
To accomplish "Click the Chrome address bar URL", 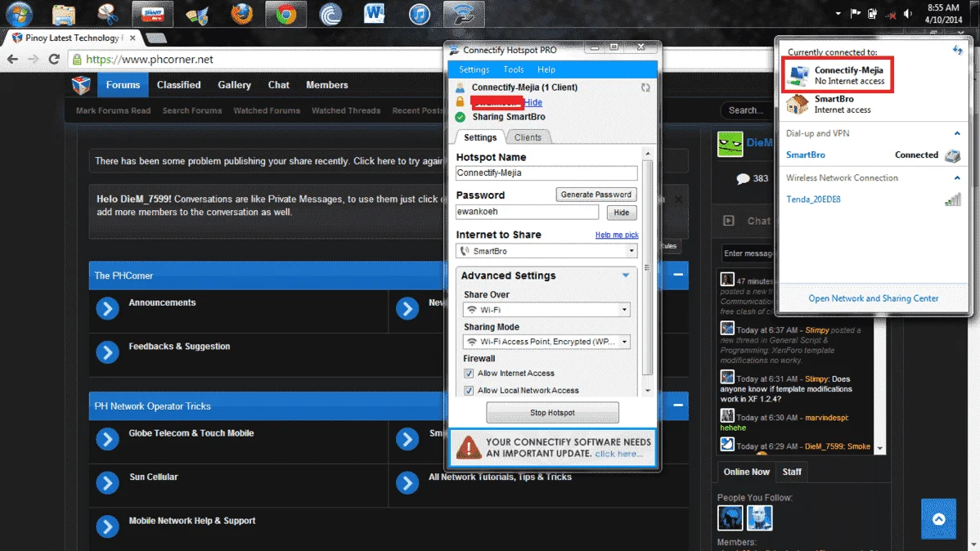I will [x=150, y=60].
